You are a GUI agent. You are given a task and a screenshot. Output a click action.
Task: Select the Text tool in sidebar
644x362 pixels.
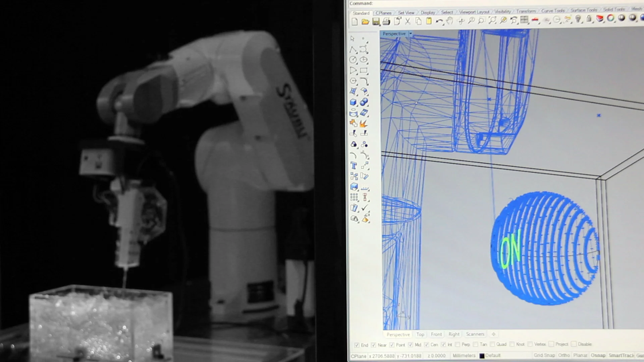pyautogui.click(x=354, y=166)
